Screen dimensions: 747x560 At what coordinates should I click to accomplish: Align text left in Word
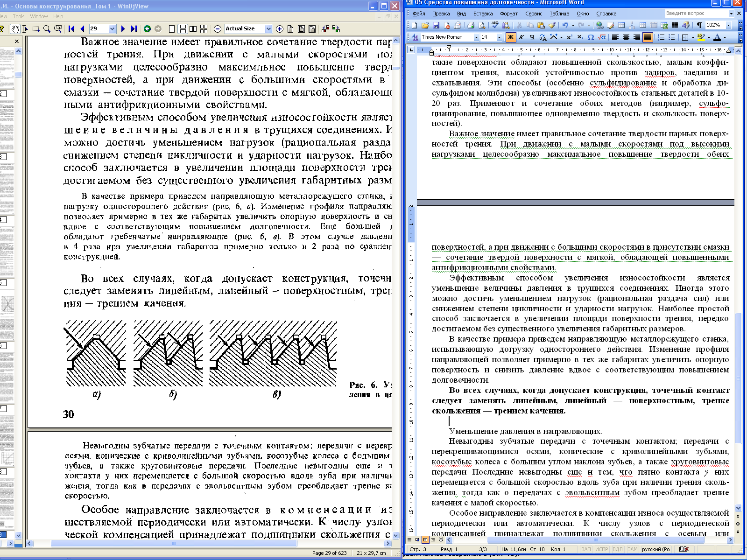tap(615, 37)
